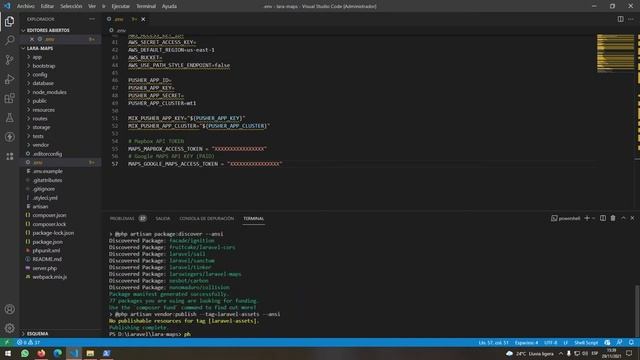Click the remote window green status icon
This screenshot has height=360, width=640.
point(7,342)
